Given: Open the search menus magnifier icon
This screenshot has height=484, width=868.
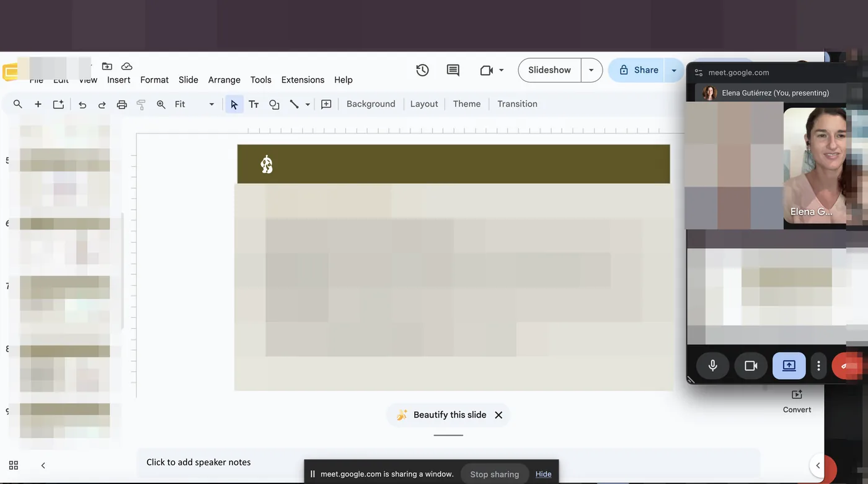Looking at the screenshot, I should (18, 104).
